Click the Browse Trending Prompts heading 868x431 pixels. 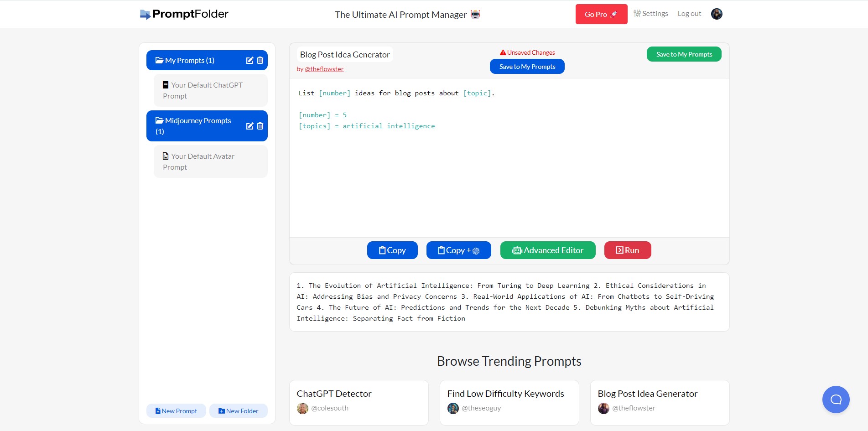[x=509, y=361]
